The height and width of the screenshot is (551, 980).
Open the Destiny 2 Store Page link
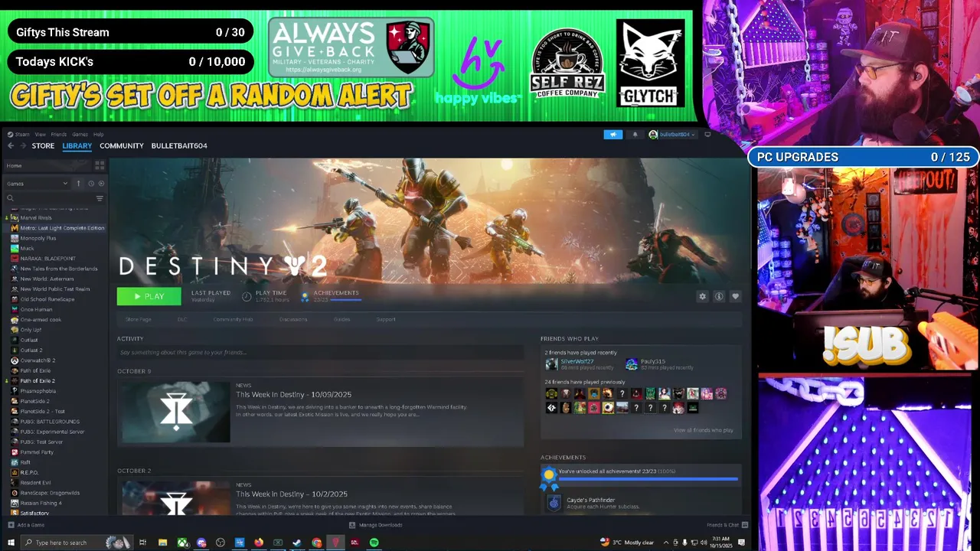click(x=139, y=319)
